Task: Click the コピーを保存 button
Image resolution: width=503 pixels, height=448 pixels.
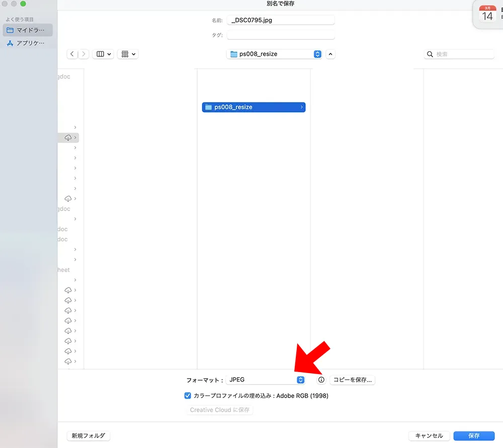Action: point(353,380)
